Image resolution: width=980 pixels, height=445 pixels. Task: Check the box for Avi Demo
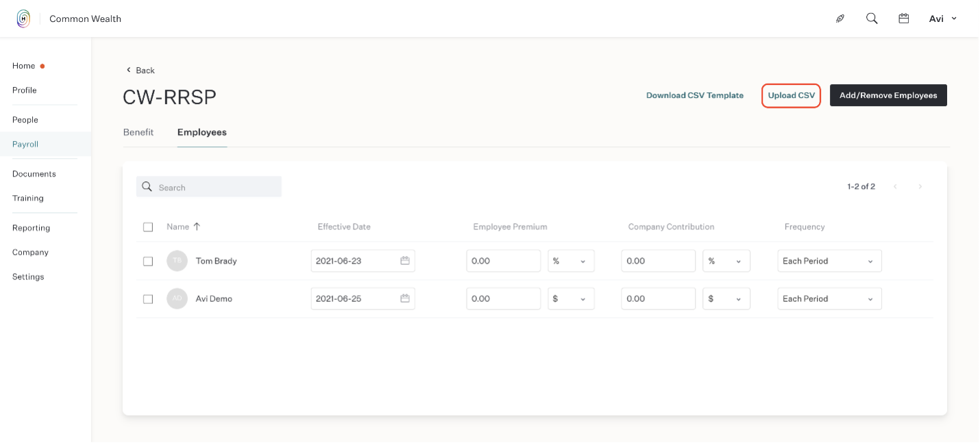tap(148, 299)
